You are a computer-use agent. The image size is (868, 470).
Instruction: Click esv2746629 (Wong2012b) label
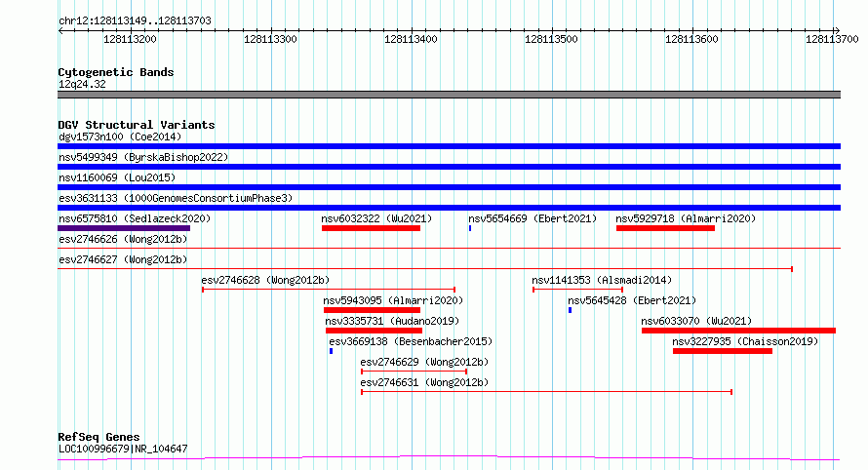point(424,362)
